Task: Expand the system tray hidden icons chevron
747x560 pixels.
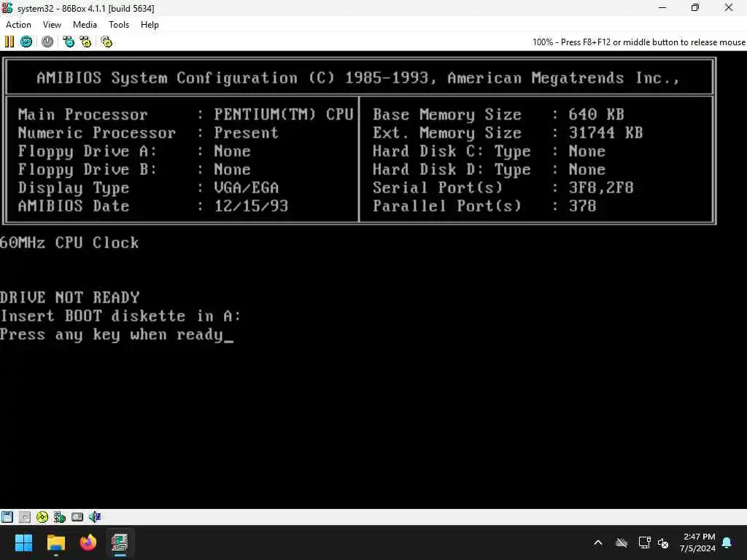Action: (x=598, y=542)
